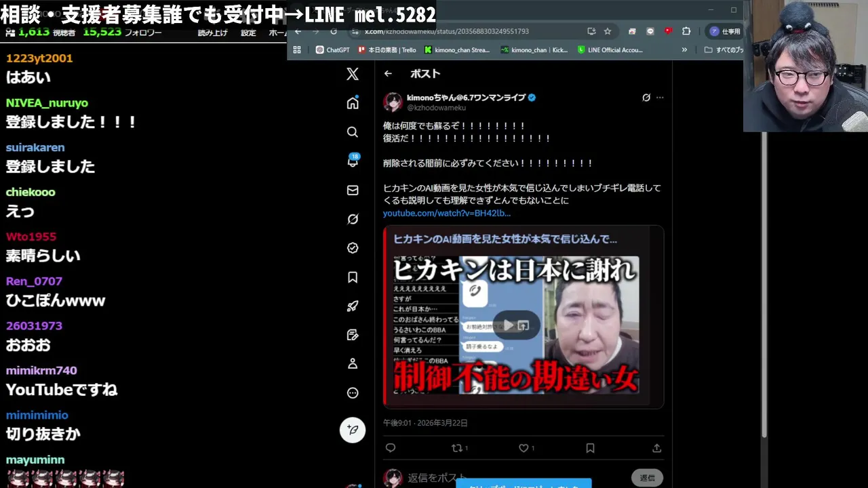Viewport: 868px width, 488px height.
Task: Open 本日の業務 Trello bookmark
Action: (x=387, y=49)
